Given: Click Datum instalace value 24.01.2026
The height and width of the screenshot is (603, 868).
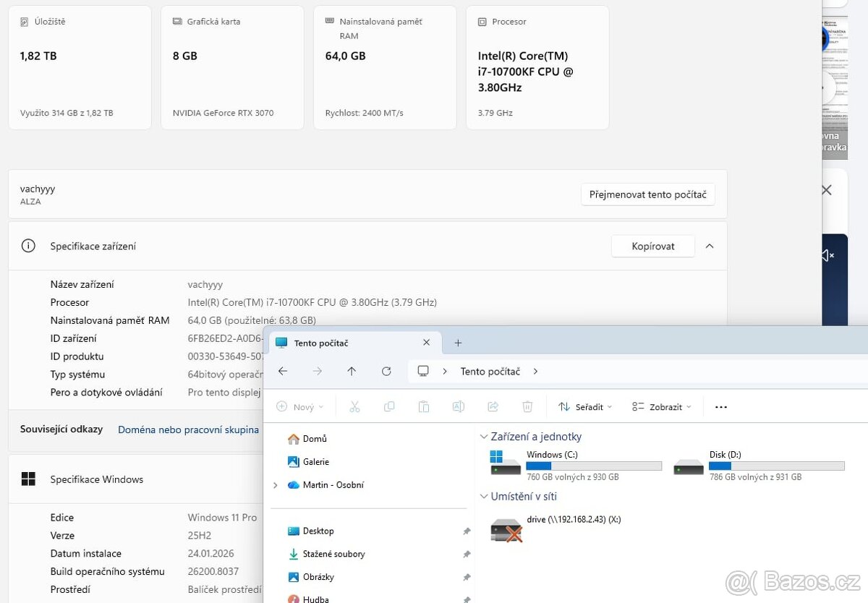Looking at the screenshot, I should [212, 554].
